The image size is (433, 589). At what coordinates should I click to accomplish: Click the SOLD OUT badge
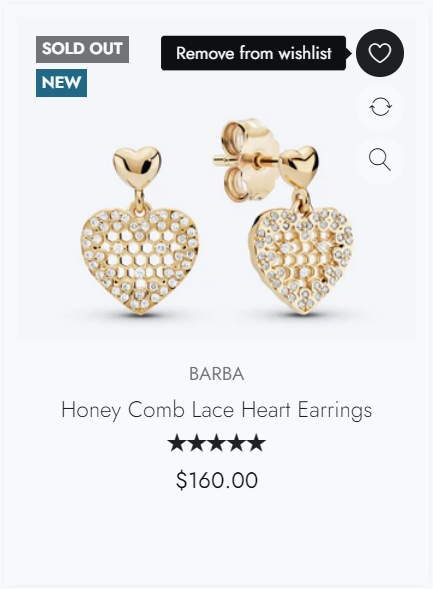coord(82,49)
